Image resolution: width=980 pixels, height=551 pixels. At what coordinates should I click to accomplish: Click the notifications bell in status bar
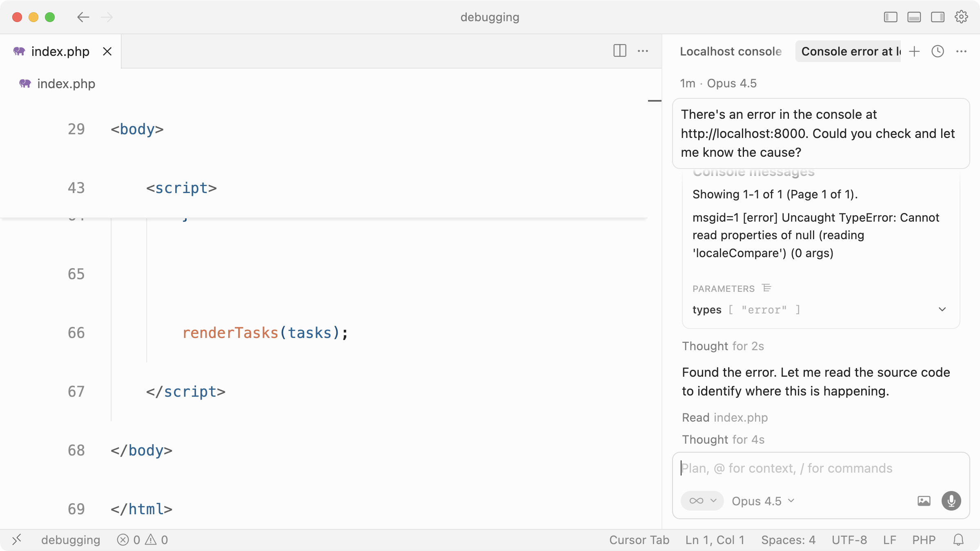tap(958, 540)
